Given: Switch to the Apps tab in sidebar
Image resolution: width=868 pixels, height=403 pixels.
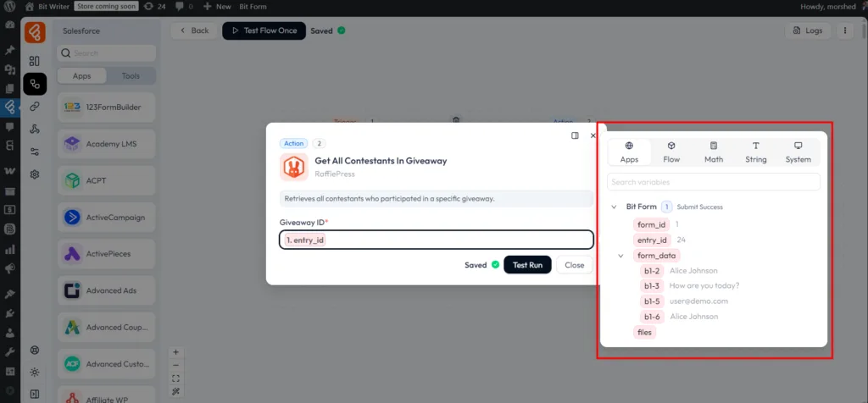Looking at the screenshot, I should [82, 75].
